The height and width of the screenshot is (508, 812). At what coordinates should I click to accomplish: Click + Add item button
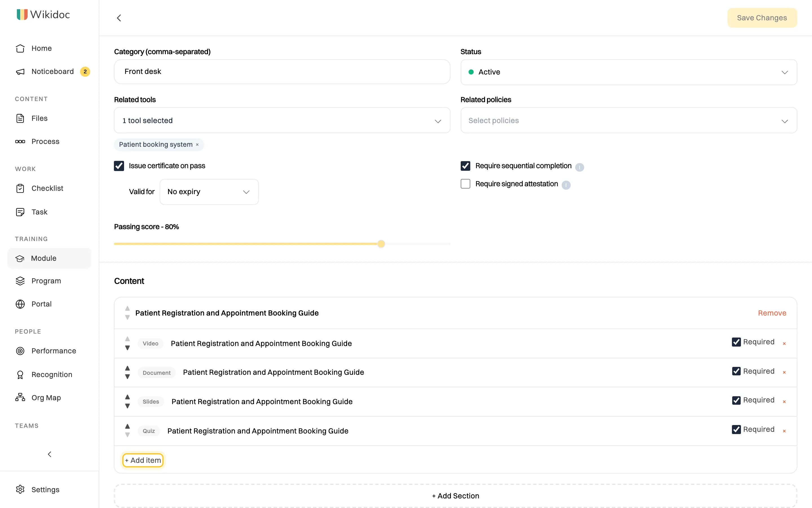(x=143, y=460)
